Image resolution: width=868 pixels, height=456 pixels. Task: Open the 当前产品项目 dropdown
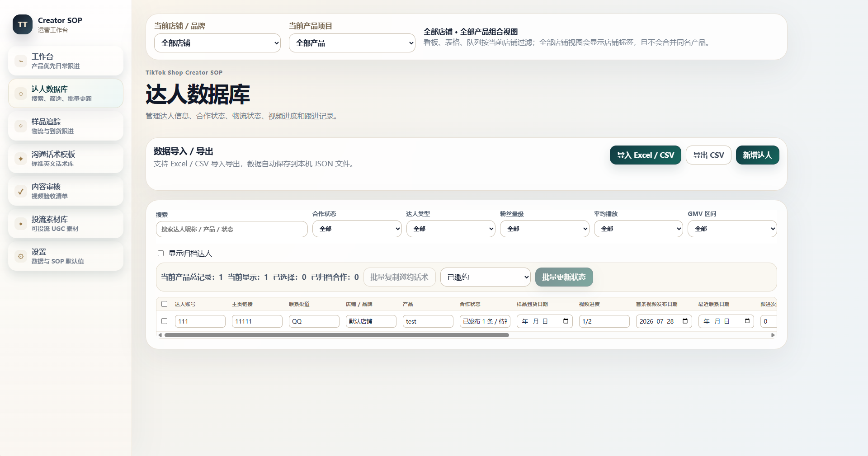click(x=352, y=43)
